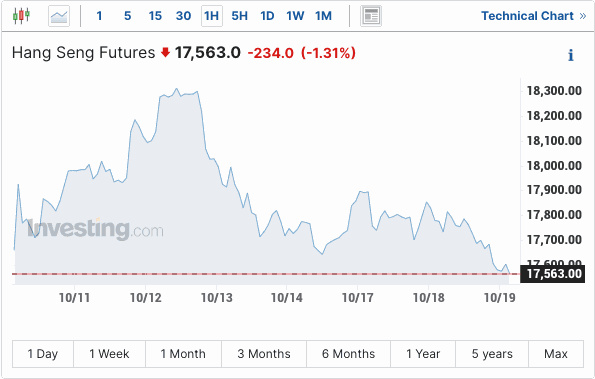The height and width of the screenshot is (379, 595).
Task: Open the news overlay icon
Action: tap(371, 16)
